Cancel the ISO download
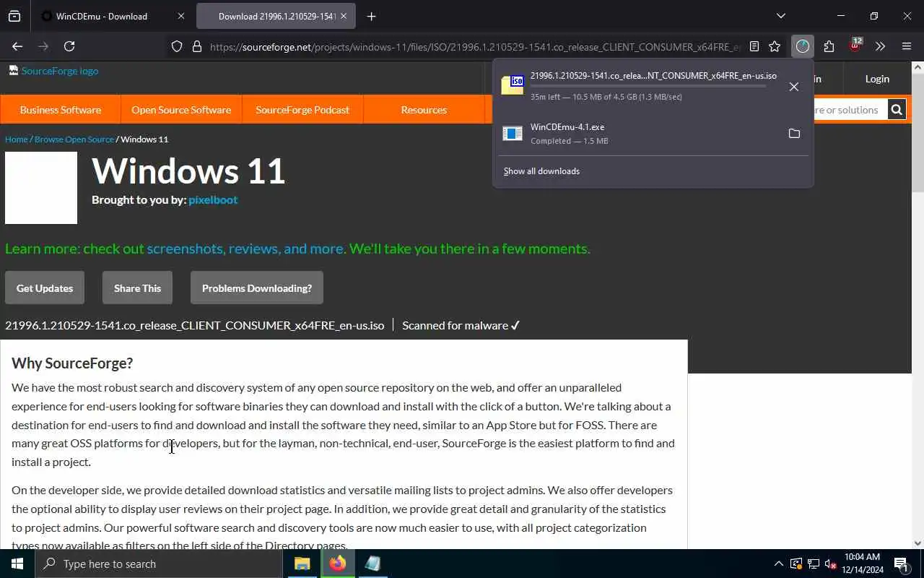The width and height of the screenshot is (924, 578). 794,87
